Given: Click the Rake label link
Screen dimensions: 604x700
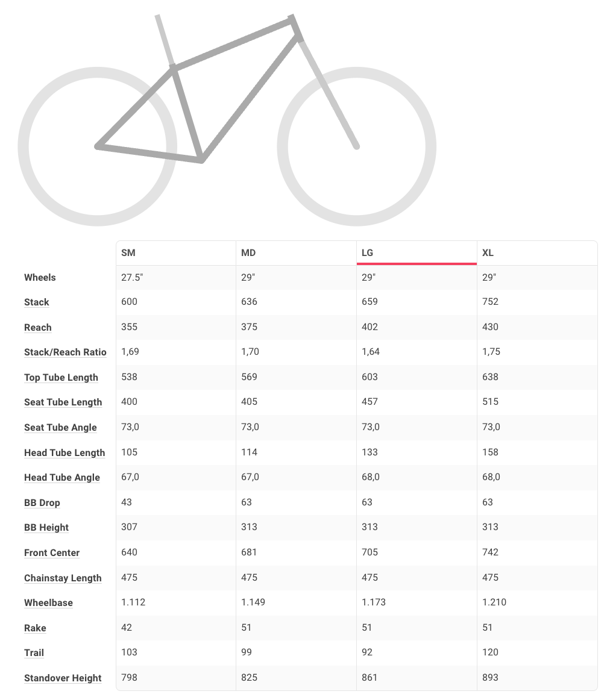Looking at the screenshot, I should (35, 628).
